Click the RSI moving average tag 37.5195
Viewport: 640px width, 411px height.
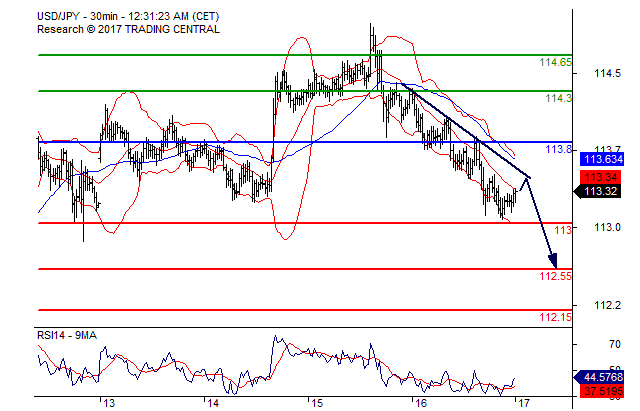click(x=602, y=391)
